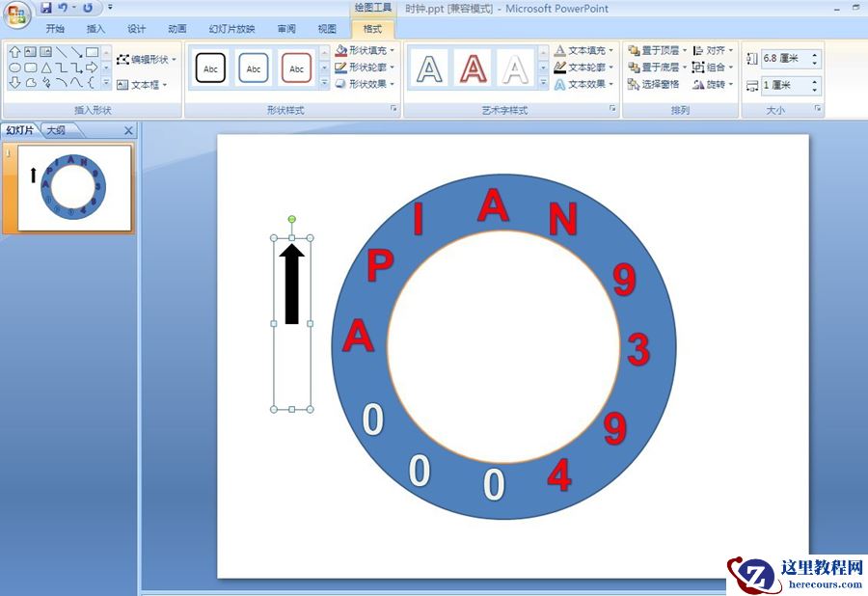
Task: Open the 开始 ribbon tab
Action: 55,29
